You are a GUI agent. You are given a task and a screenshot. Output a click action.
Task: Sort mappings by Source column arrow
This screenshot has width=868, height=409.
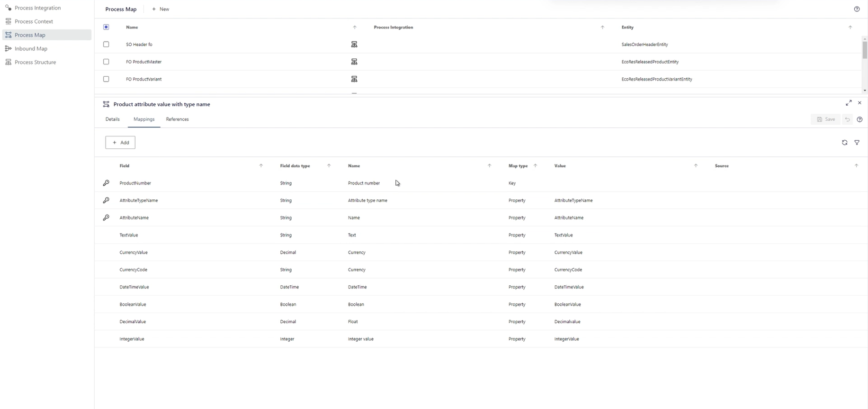856,166
